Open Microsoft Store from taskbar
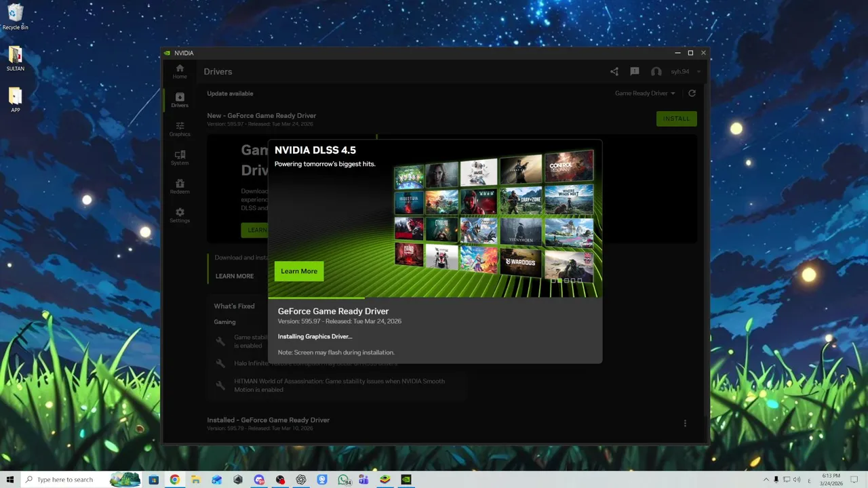868x488 pixels. point(154,479)
